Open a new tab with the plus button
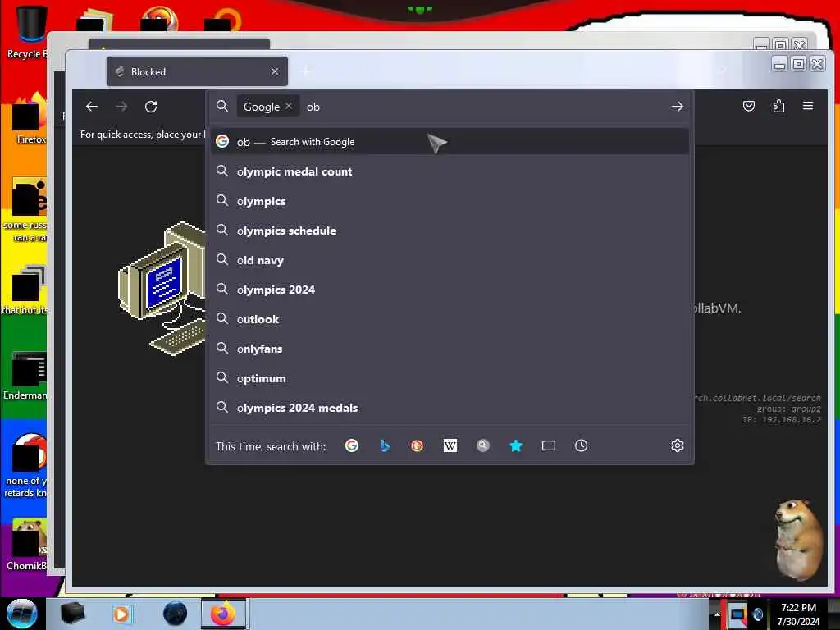Screen dimensions: 840x630 pyautogui.click(x=307, y=71)
